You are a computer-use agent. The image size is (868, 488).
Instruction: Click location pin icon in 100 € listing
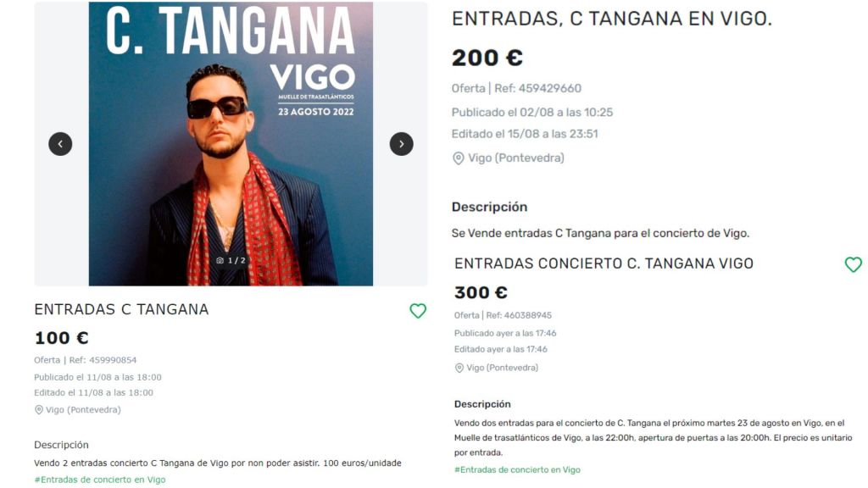(39, 410)
